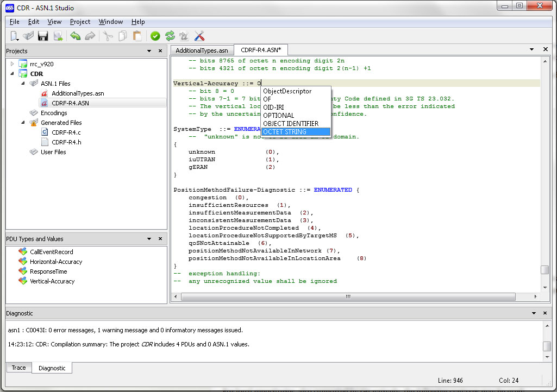Choose ObjectDescriptor in autocomplete list
Viewport: 557px width, 392px height.
click(x=296, y=91)
